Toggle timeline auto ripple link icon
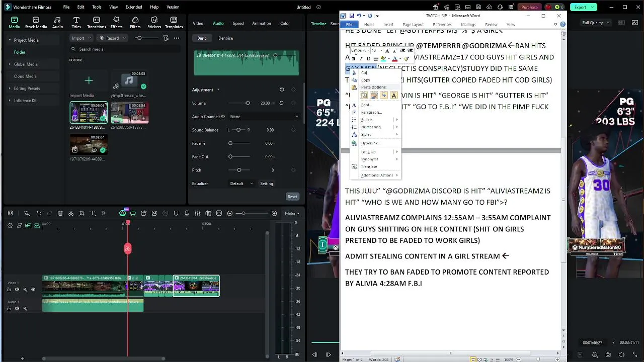The image size is (644, 362). 28,225
